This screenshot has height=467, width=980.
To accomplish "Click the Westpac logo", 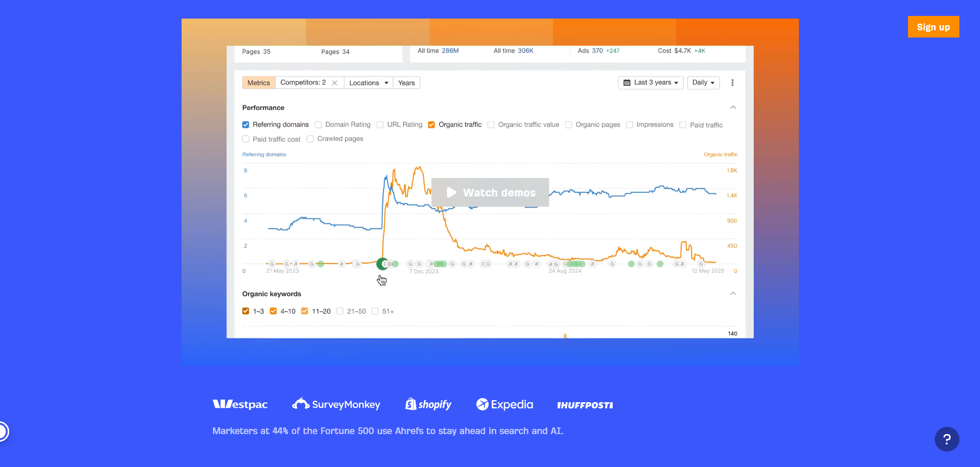I will click(x=240, y=404).
